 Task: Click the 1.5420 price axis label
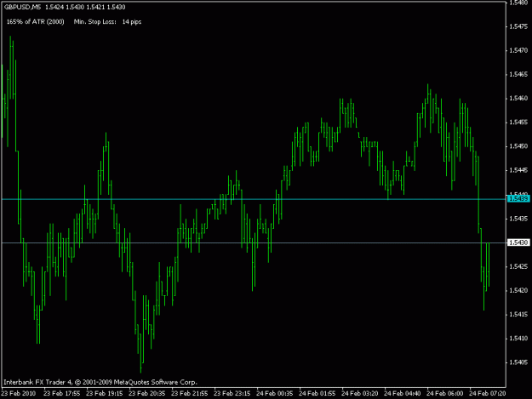518,290
